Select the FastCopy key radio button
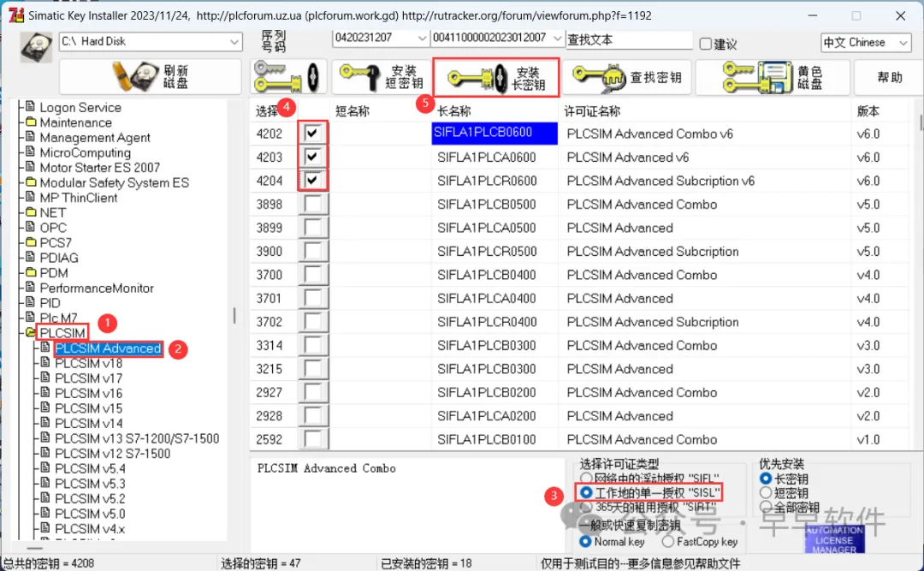Screen dimensions: 924x571 pyautogui.click(x=667, y=541)
